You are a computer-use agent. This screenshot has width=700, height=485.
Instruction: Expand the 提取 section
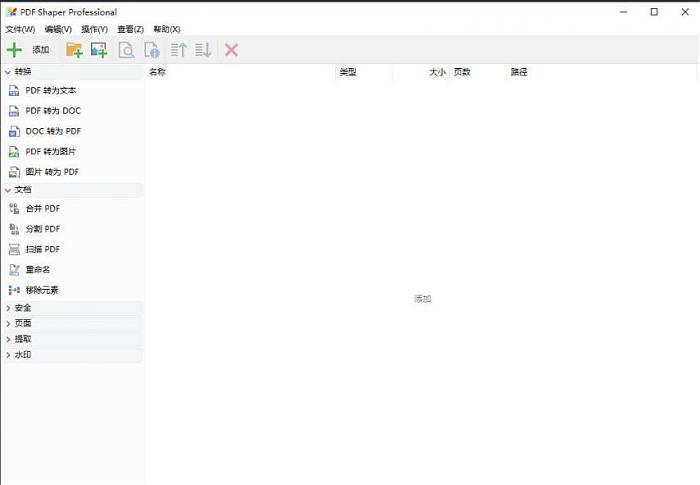23,339
